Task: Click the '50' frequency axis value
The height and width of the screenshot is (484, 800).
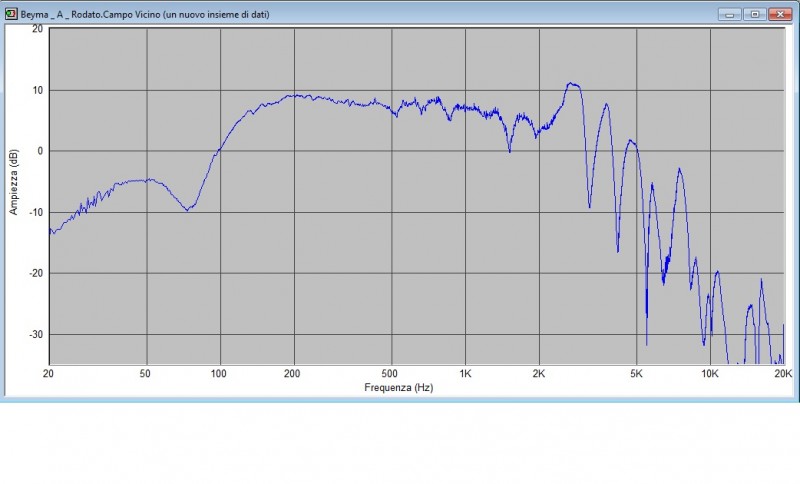Action: point(145,374)
